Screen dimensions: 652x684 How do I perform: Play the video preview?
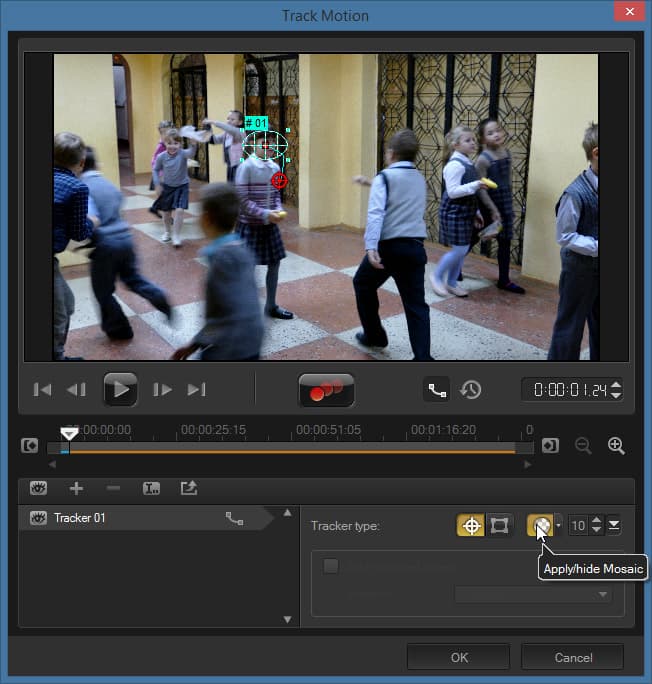(120, 389)
